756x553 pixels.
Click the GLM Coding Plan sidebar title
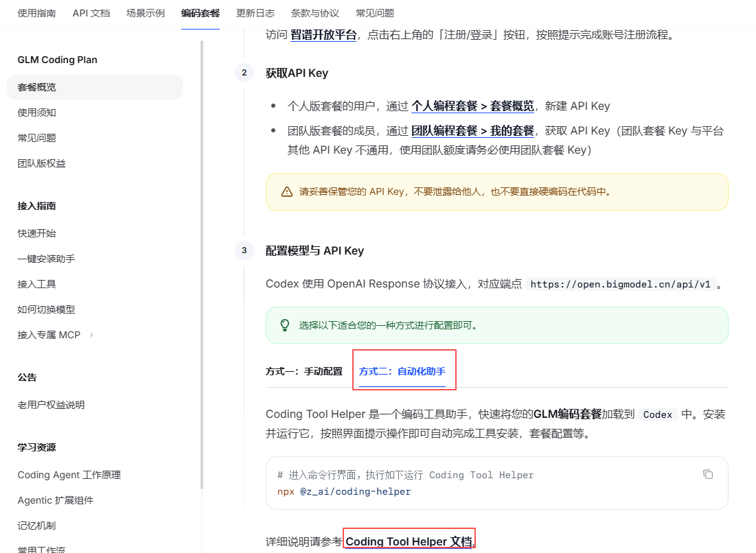point(58,60)
